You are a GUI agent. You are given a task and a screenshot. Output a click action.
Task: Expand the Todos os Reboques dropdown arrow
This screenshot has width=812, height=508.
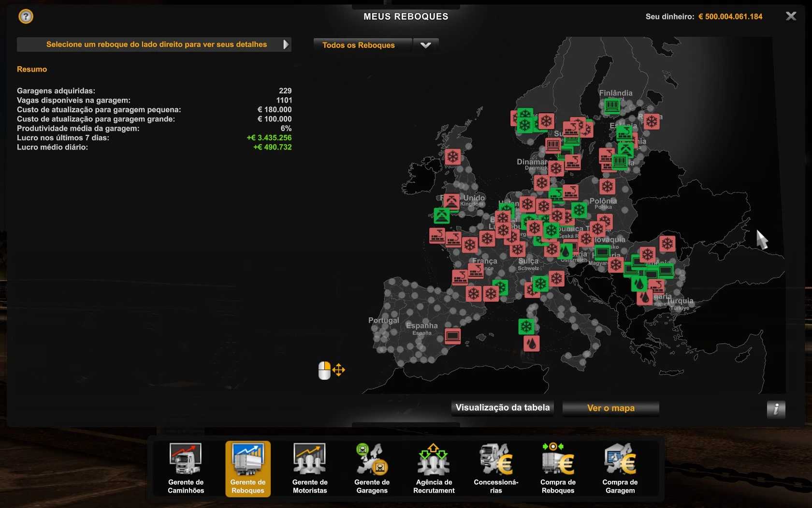pyautogui.click(x=425, y=45)
